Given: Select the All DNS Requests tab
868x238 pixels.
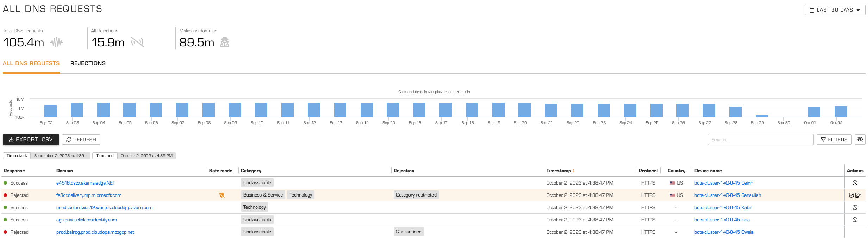Looking at the screenshot, I should click(x=31, y=63).
